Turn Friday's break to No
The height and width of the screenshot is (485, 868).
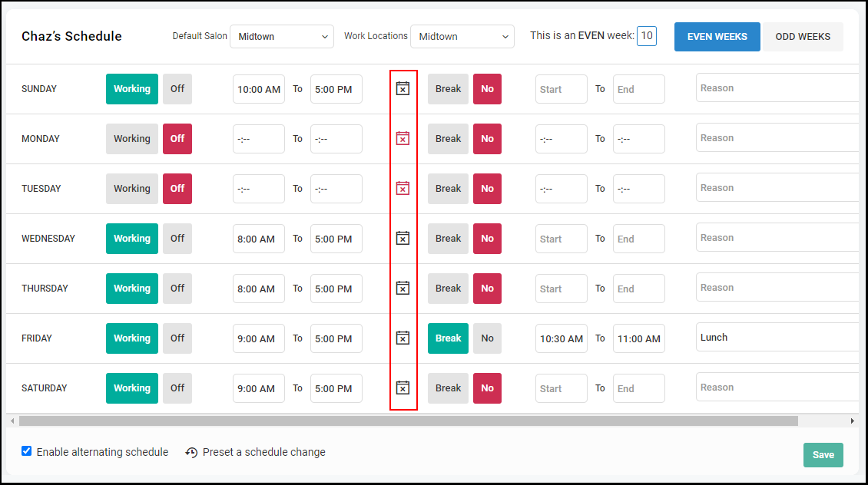coord(487,338)
